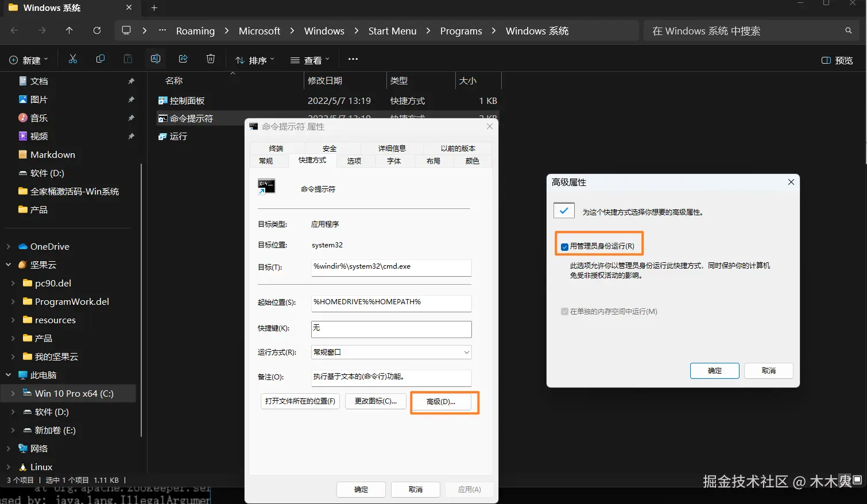
Task: Switch to the 字体 tab in properties
Action: (x=394, y=161)
